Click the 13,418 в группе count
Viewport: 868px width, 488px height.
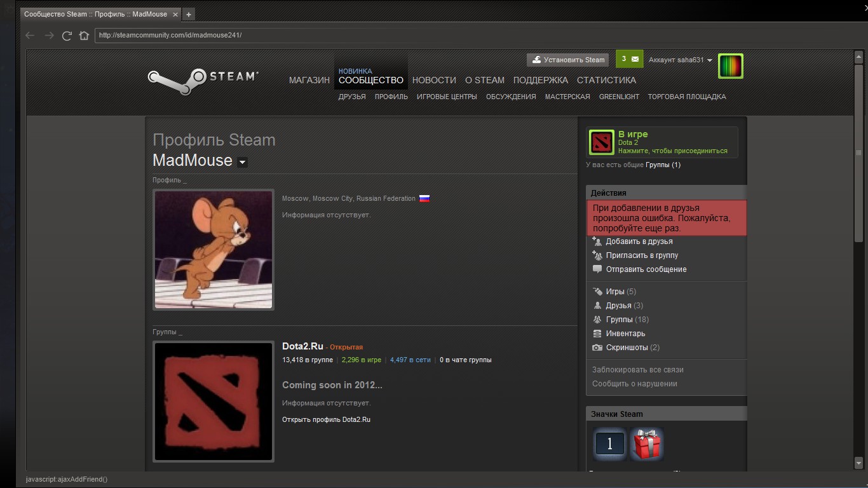tap(308, 360)
